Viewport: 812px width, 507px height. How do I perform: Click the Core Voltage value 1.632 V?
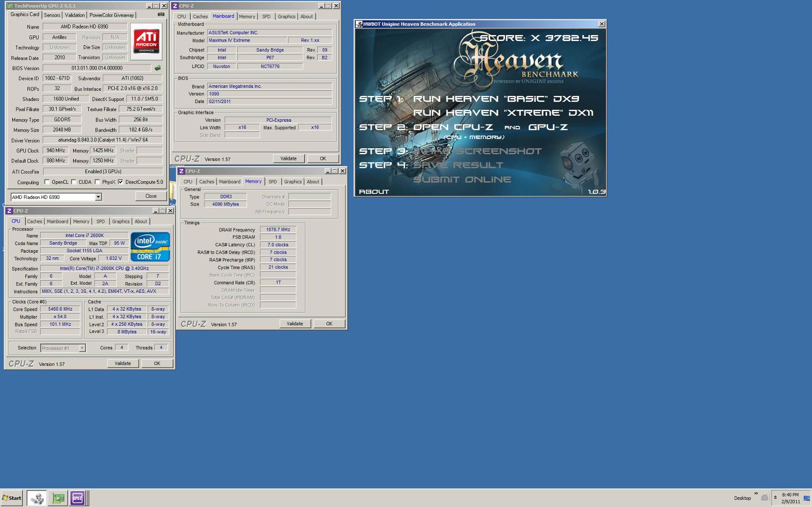click(x=113, y=258)
